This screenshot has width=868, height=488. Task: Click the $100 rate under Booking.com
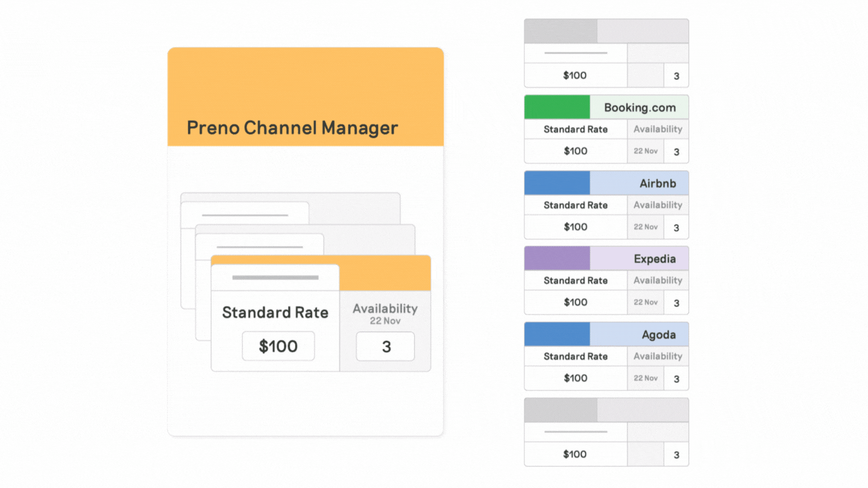coord(576,151)
